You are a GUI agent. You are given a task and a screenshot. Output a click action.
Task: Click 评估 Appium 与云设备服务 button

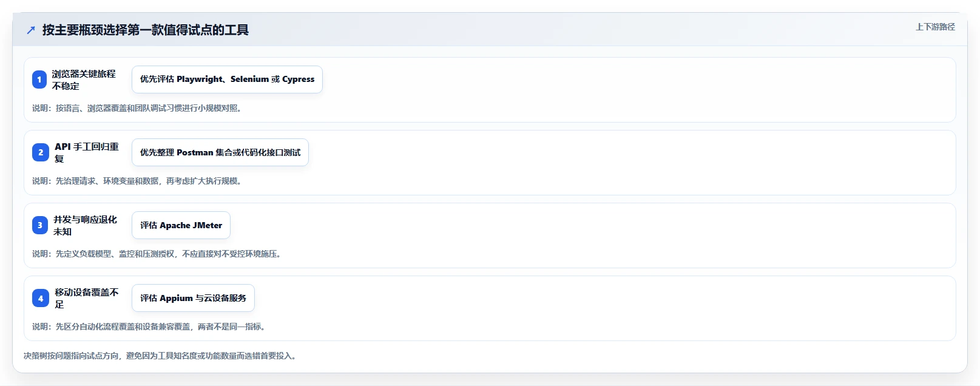click(193, 298)
